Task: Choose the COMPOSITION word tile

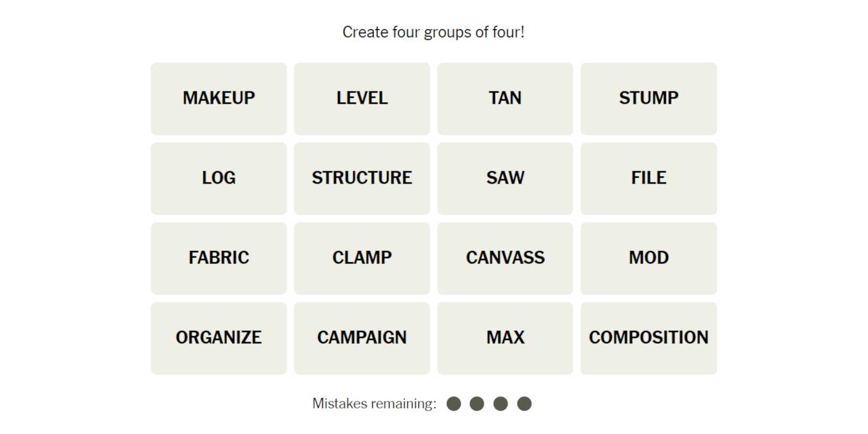Action: click(x=648, y=338)
